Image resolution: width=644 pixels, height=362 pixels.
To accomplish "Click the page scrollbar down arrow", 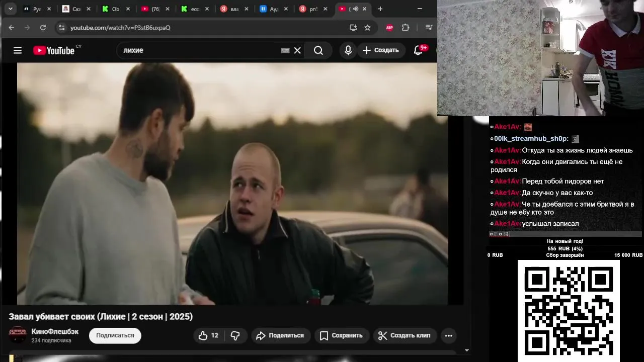I will click(x=466, y=350).
